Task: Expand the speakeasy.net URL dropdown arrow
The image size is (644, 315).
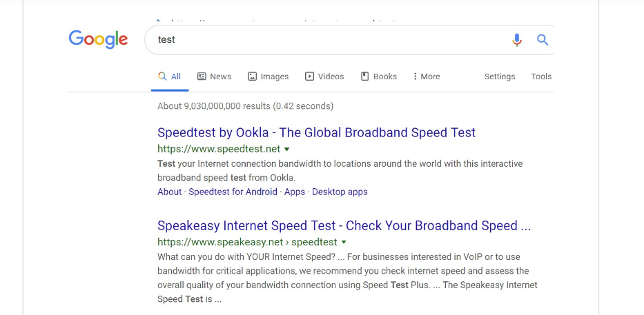Action: tap(344, 243)
